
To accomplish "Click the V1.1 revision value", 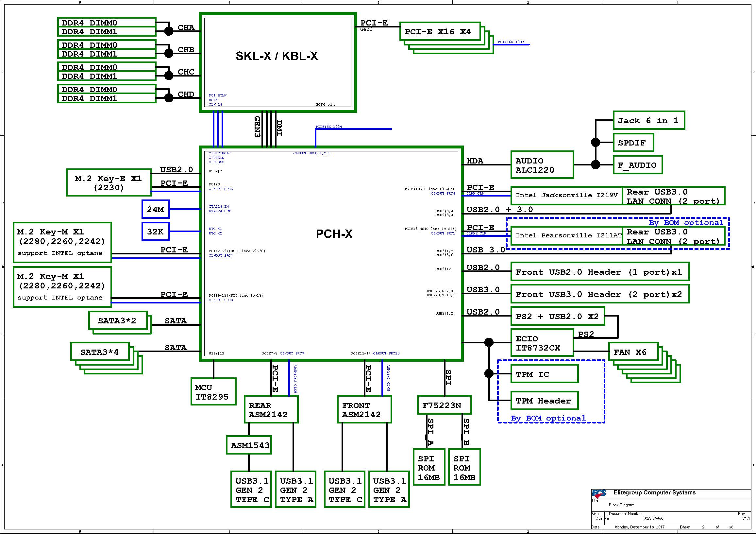I will pos(746,518).
